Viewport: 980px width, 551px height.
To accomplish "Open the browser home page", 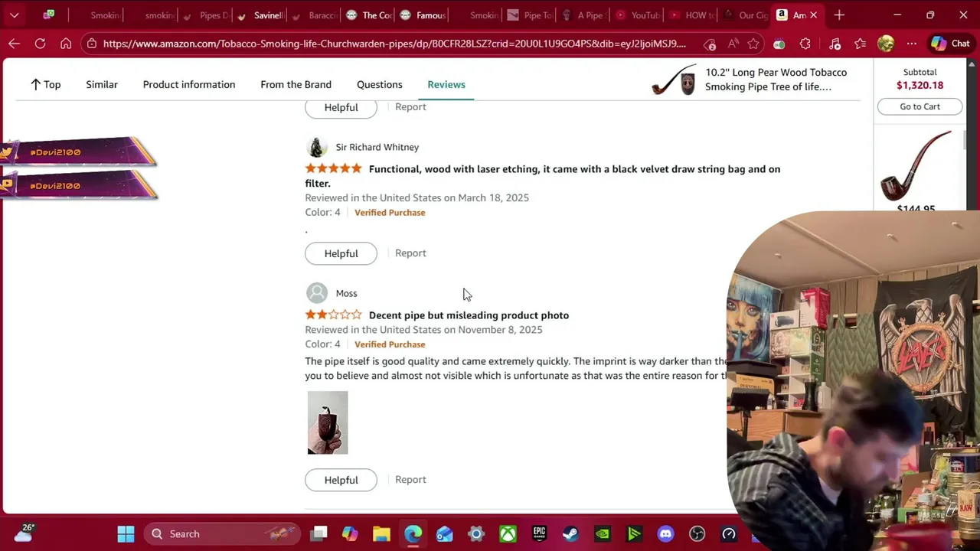I will pyautogui.click(x=66, y=44).
